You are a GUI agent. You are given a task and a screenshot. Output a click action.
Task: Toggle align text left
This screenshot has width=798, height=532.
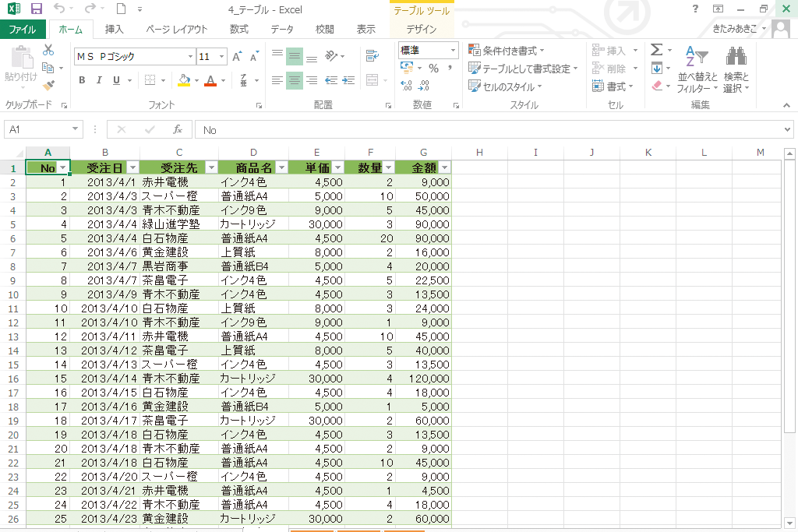(277, 80)
